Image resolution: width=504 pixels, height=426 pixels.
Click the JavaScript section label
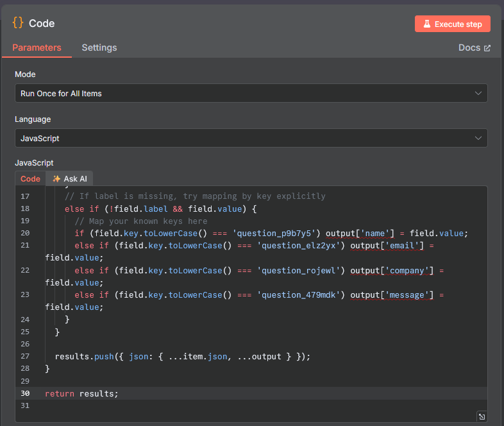coord(34,163)
